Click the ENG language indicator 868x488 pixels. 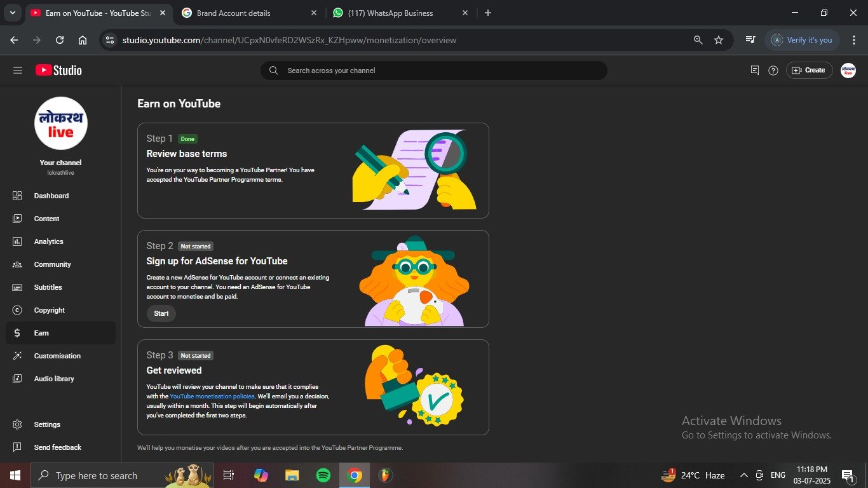click(x=778, y=475)
